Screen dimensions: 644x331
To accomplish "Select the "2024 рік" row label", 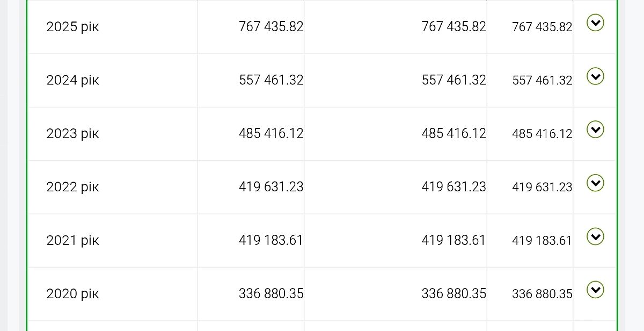I will [72, 81].
